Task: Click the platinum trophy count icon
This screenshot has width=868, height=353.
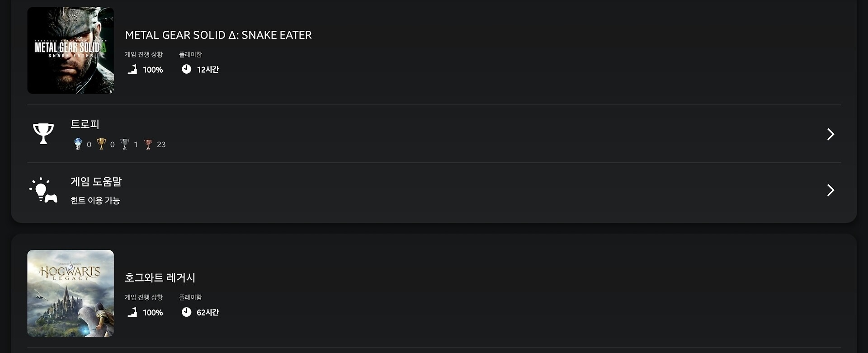Action: [78, 144]
